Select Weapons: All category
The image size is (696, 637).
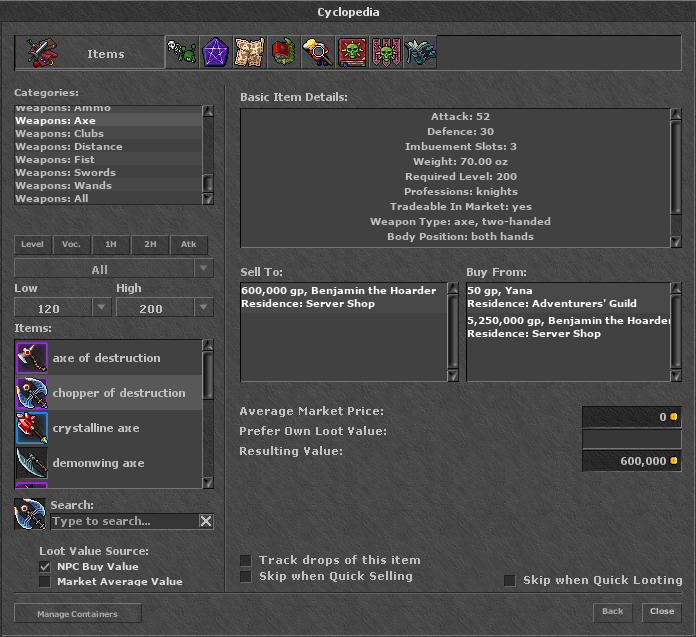(x=108, y=198)
